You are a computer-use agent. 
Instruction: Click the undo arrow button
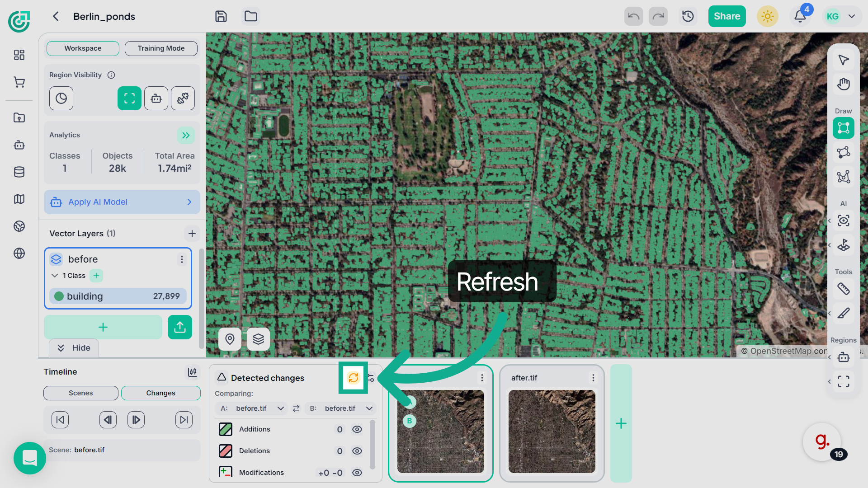click(x=633, y=16)
